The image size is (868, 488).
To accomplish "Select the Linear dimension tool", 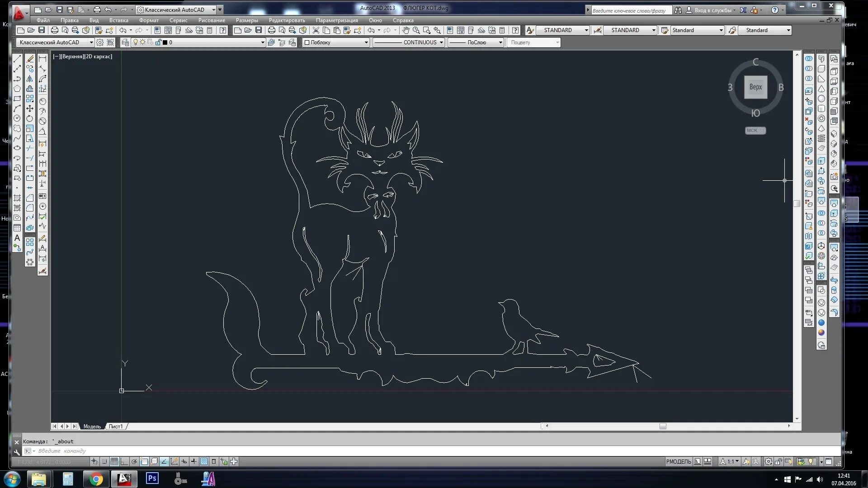I will tap(42, 59).
